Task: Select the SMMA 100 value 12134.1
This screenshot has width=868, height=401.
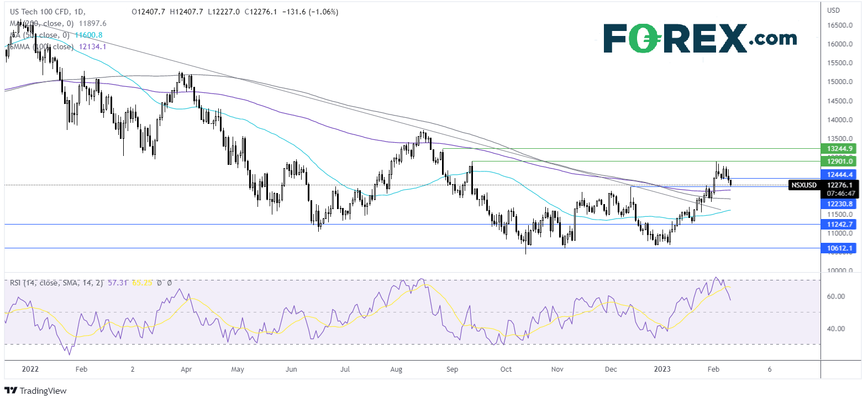Action: 93,46
